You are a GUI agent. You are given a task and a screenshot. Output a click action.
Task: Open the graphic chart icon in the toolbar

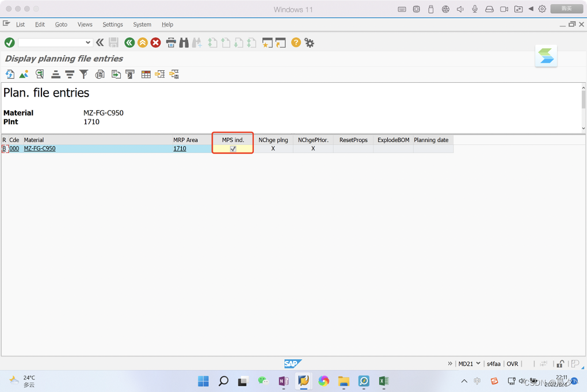coord(24,74)
